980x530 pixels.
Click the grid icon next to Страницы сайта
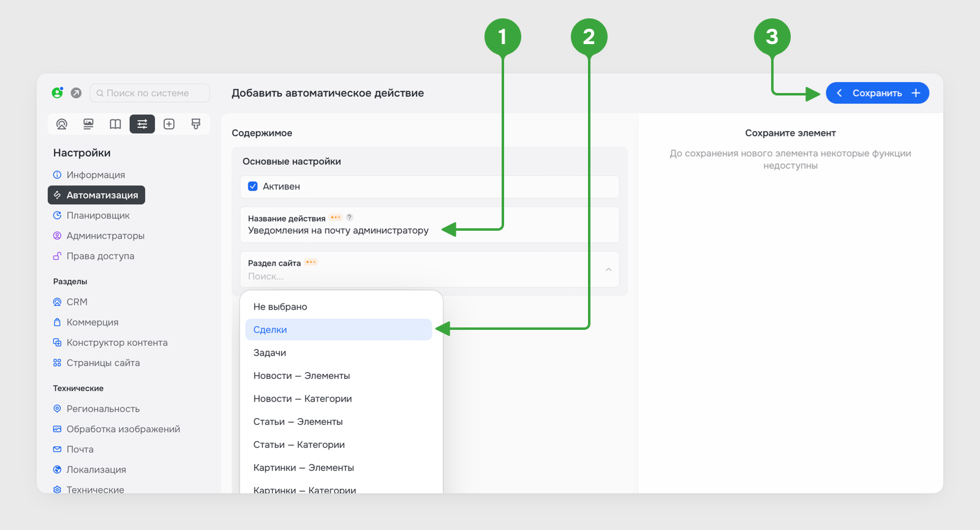click(x=57, y=362)
